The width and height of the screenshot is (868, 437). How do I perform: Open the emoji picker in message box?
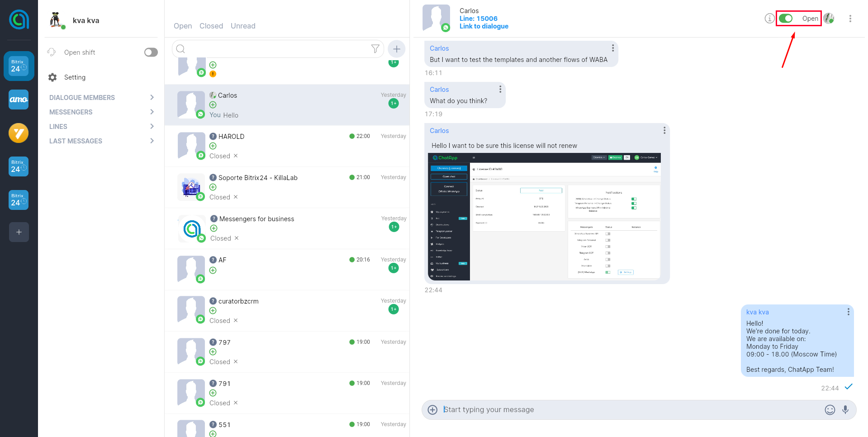830,410
